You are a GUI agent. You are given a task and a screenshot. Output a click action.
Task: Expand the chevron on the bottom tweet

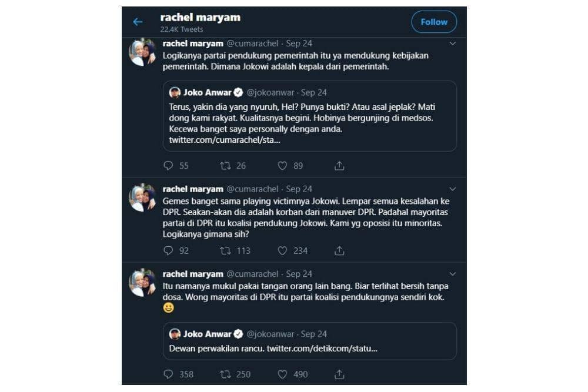coord(452,273)
